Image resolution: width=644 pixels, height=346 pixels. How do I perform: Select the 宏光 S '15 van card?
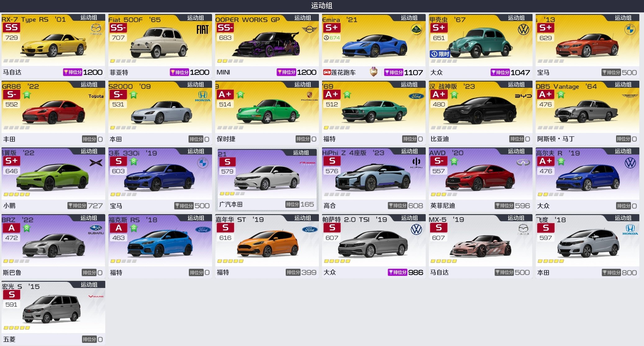click(53, 313)
